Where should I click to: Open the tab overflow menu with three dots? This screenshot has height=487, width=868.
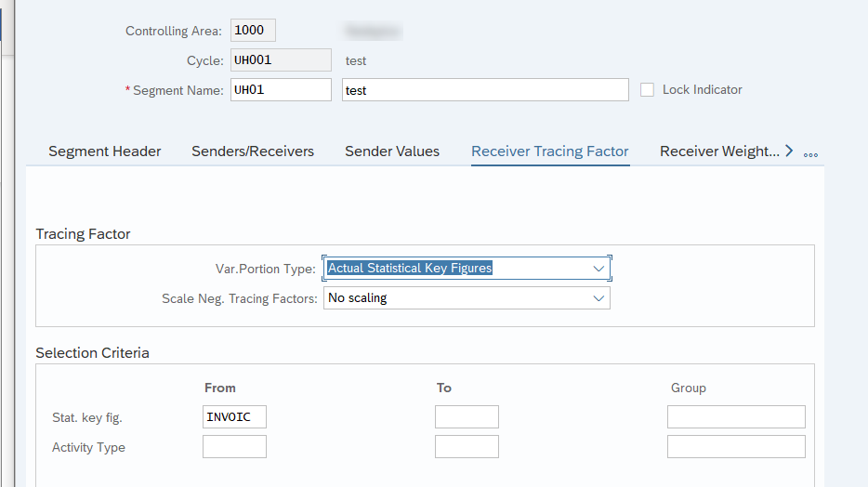point(810,153)
